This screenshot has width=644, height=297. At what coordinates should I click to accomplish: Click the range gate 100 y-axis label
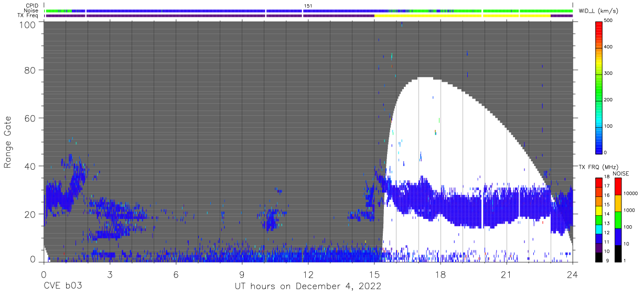click(x=27, y=24)
